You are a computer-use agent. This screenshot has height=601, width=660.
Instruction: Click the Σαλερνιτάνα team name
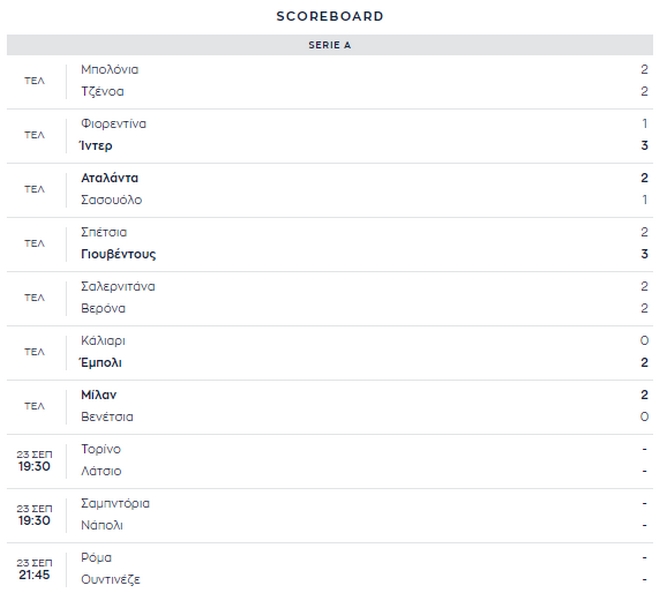tap(117, 286)
